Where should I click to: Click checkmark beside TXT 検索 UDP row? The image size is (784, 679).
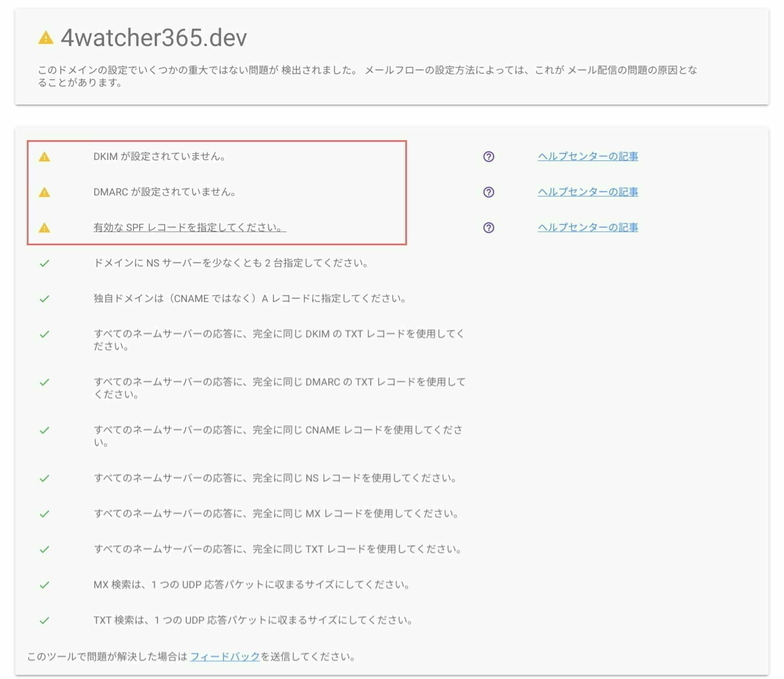[44, 621]
